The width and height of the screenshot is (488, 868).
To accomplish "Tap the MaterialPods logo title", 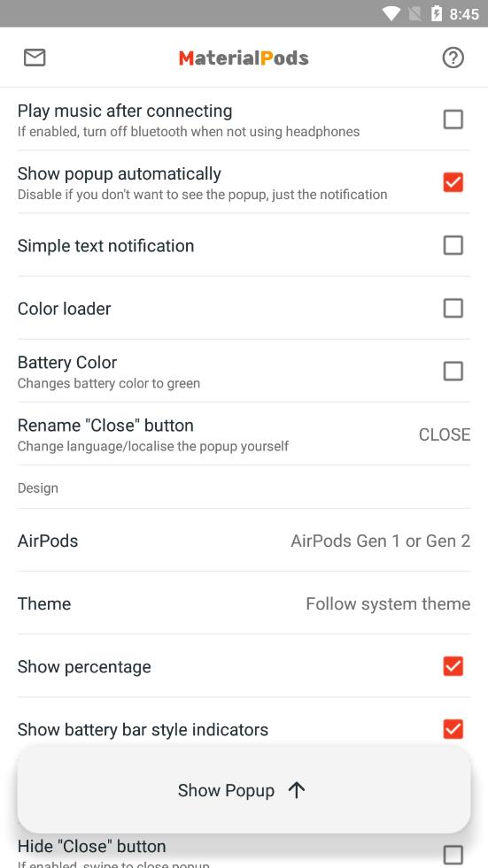I will click(244, 58).
